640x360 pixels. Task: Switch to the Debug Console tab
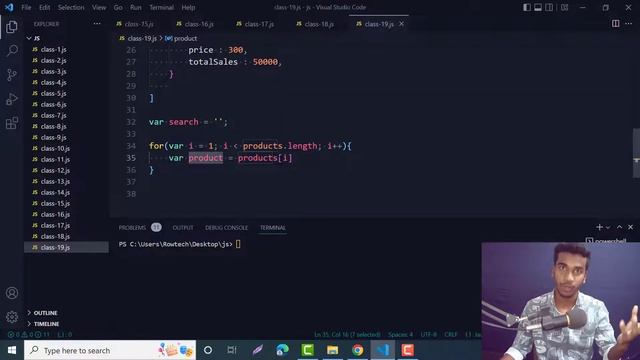(227, 227)
